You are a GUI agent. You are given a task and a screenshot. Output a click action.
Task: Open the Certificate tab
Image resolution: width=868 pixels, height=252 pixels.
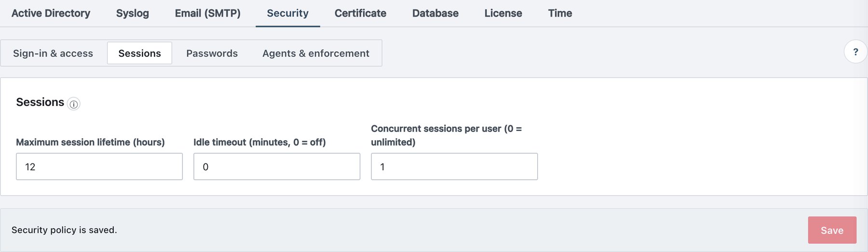coord(360,13)
